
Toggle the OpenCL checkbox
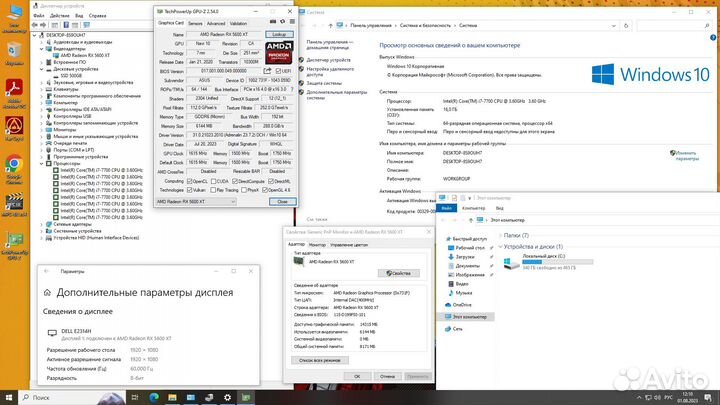189,181
